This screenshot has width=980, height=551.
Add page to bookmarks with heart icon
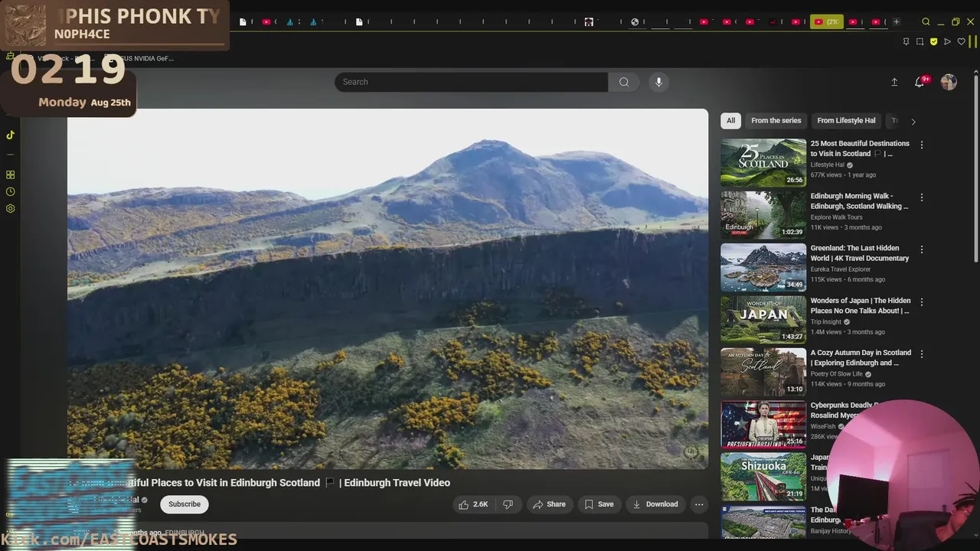coord(961,41)
